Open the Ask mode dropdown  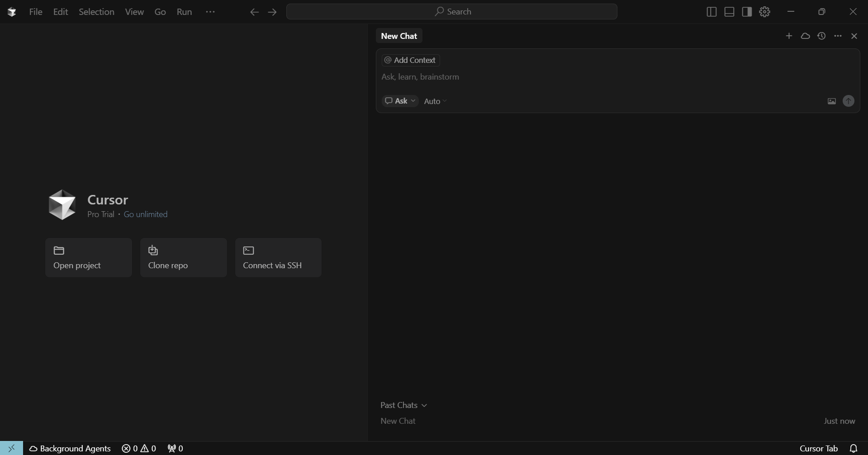pos(400,101)
